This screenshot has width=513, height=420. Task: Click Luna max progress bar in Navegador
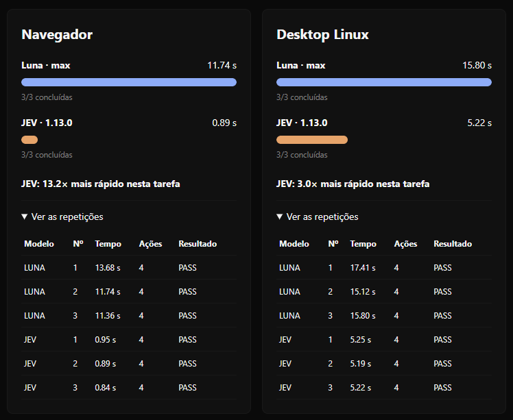[129, 82]
